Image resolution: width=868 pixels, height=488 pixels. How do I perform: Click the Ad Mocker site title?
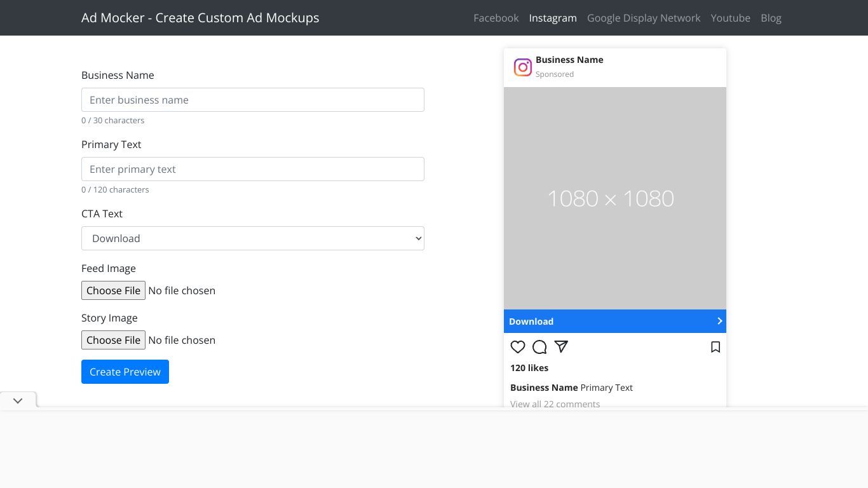(x=200, y=18)
